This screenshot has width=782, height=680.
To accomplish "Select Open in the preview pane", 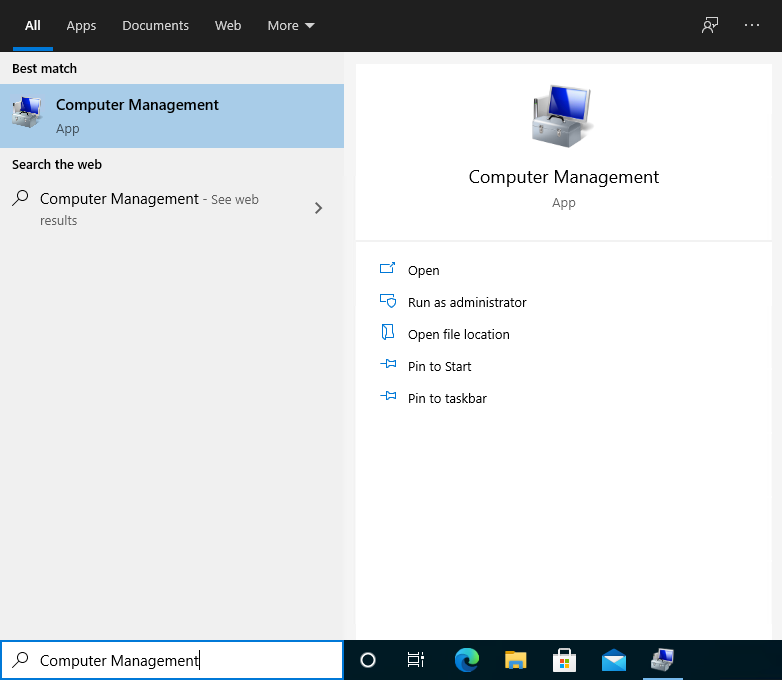I will 423,270.
